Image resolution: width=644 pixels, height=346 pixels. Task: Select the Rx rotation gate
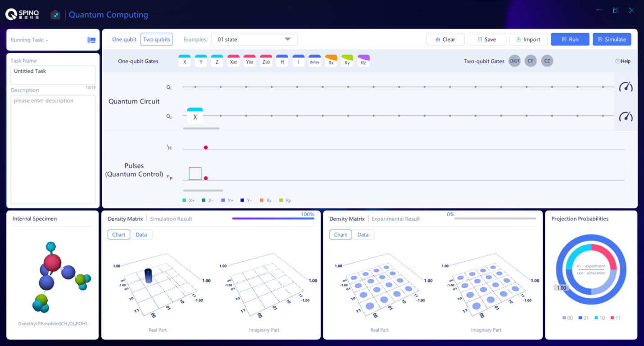(331, 61)
